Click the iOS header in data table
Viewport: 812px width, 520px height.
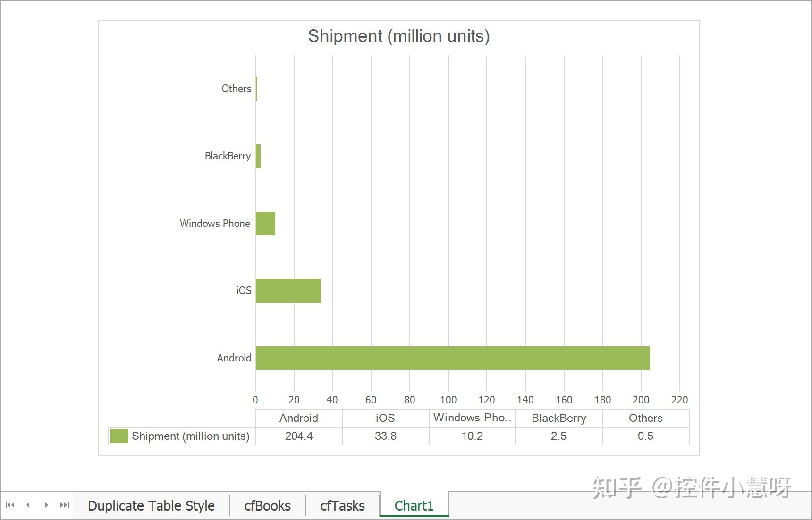tap(385, 418)
